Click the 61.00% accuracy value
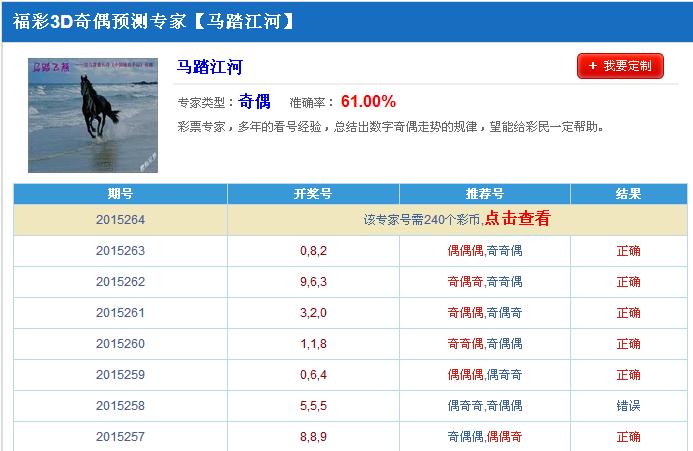693x451 pixels. (368, 101)
